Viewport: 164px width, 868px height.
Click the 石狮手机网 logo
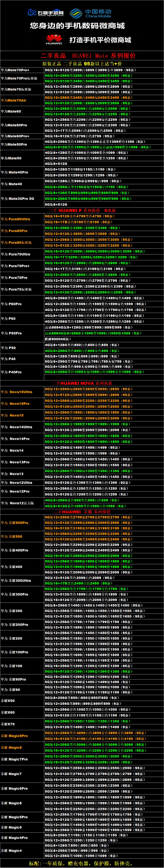(46, 13)
